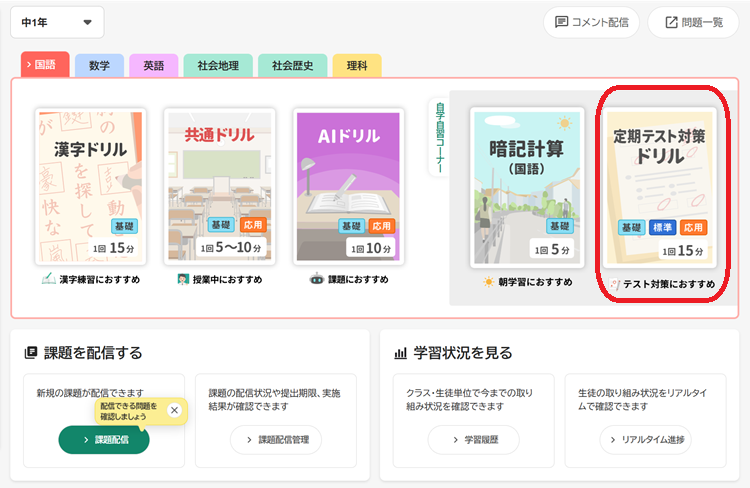This screenshot has height=488, width=750.
Task: Open the 社会歴史 tab
Action: pyautogui.click(x=292, y=66)
